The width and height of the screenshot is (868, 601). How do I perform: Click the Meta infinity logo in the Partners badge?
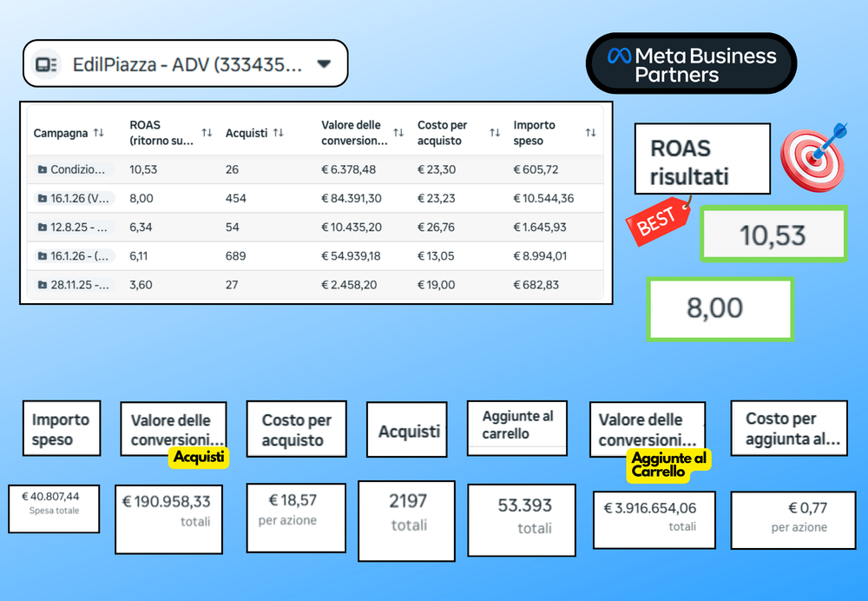pos(620,56)
